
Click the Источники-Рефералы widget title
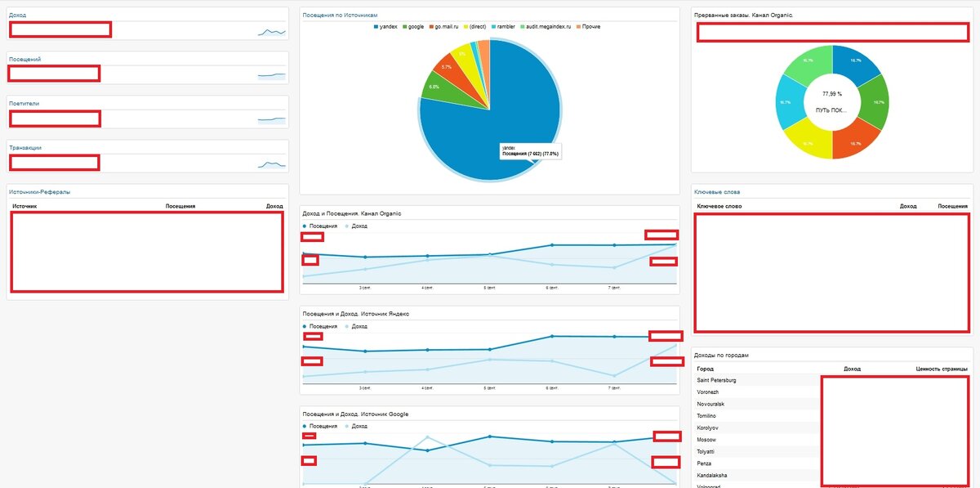click(x=40, y=192)
